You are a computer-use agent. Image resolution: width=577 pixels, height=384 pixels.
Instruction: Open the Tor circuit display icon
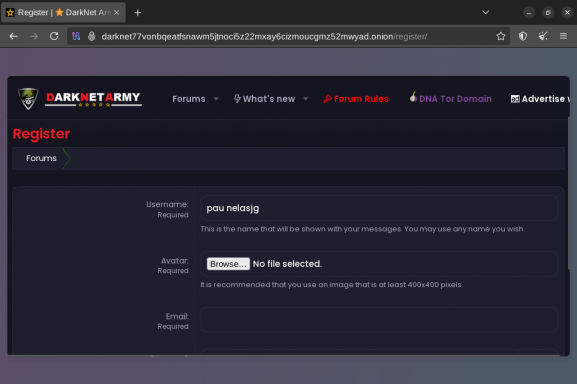coord(76,36)
